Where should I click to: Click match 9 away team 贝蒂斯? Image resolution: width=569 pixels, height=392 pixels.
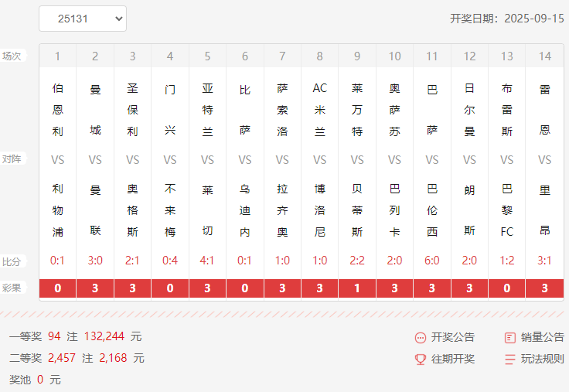(x=357, y=210)
